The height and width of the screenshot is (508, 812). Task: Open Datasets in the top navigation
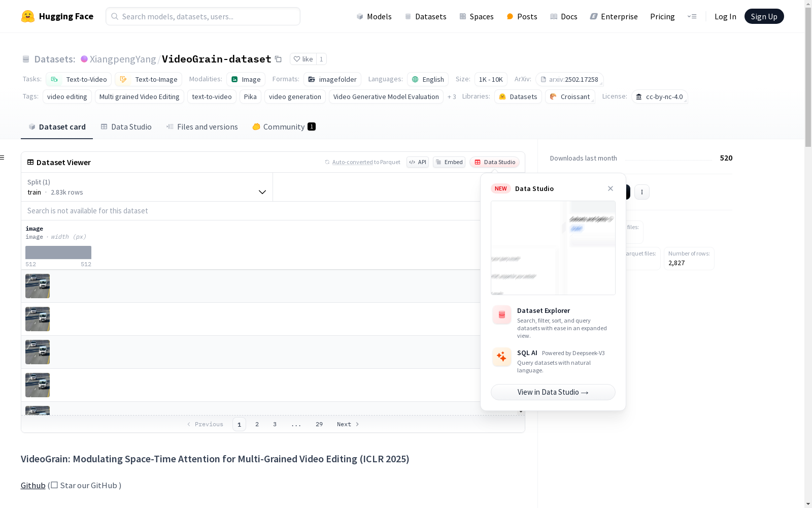pos(425,16)
